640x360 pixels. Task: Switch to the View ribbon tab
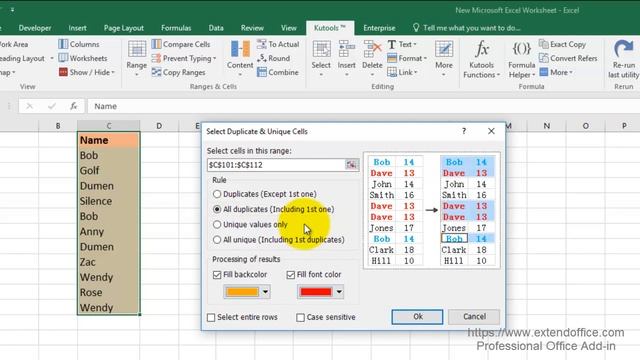tap(289, 28)
